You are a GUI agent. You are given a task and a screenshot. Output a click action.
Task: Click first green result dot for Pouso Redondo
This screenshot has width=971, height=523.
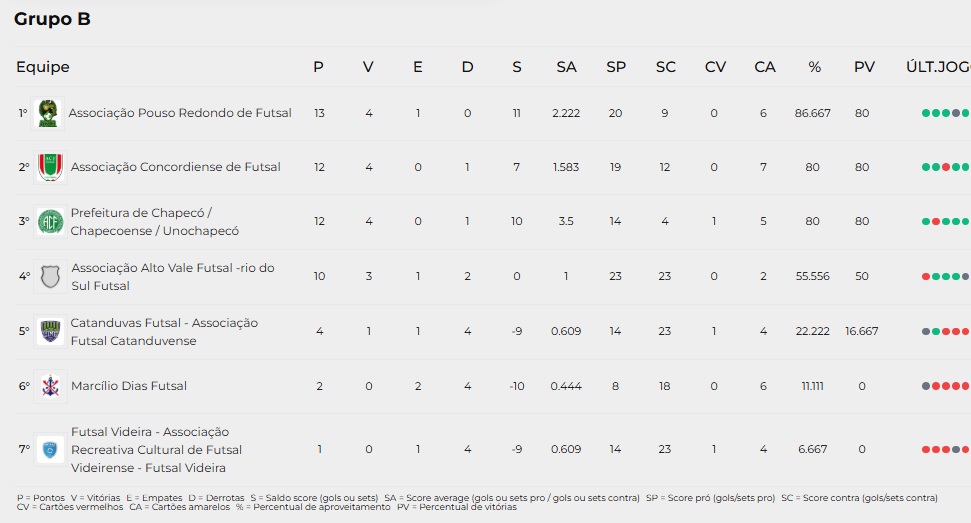(926, 113)
